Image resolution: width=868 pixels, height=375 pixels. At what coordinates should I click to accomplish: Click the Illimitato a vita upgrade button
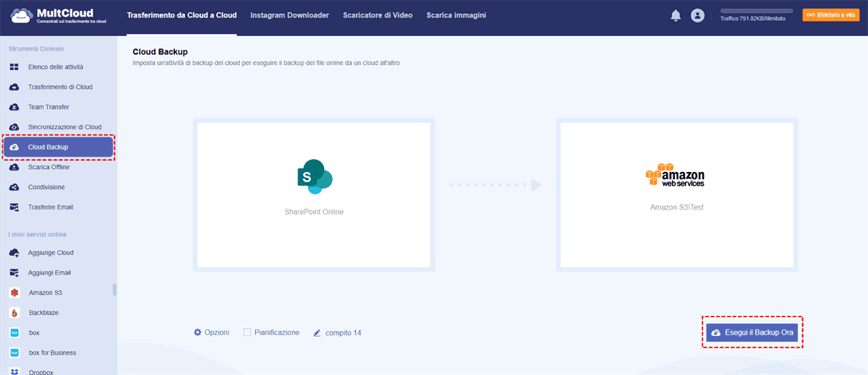[x=830, y=14]
